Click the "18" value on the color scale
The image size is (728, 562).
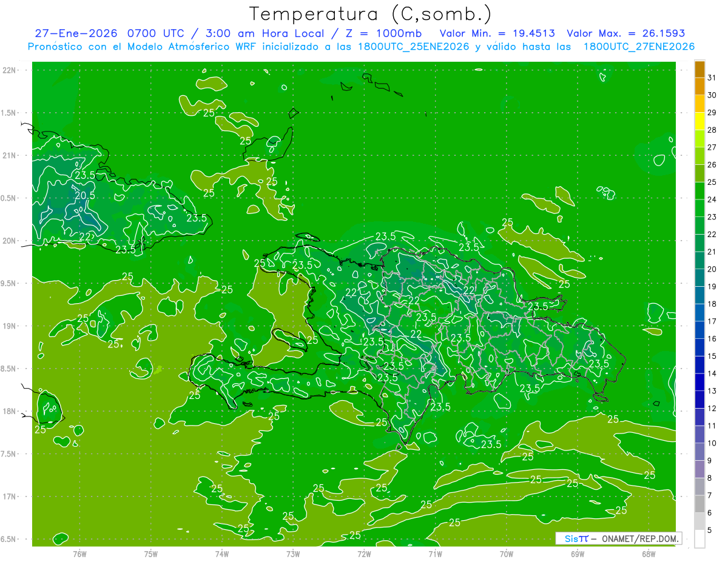point(712,304)
